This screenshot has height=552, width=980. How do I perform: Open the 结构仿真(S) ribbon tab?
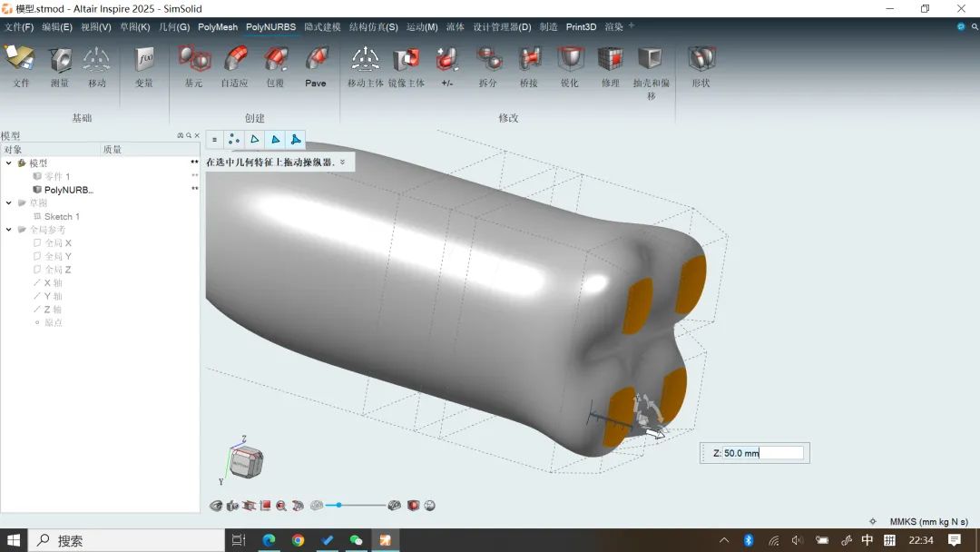[373, 27]
